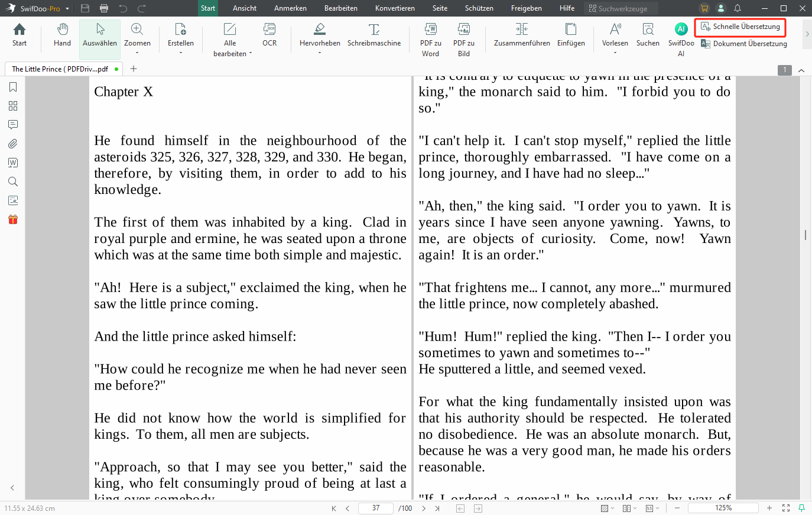Convert with PDF zu Word
This screenshot has width=812, height=515.
(x=430, y=40)
